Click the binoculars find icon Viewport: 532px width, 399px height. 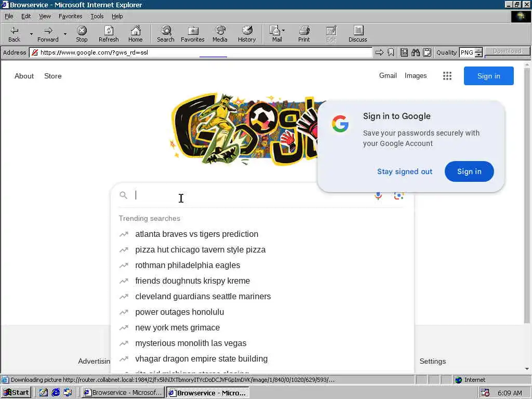tap(416, 52)
